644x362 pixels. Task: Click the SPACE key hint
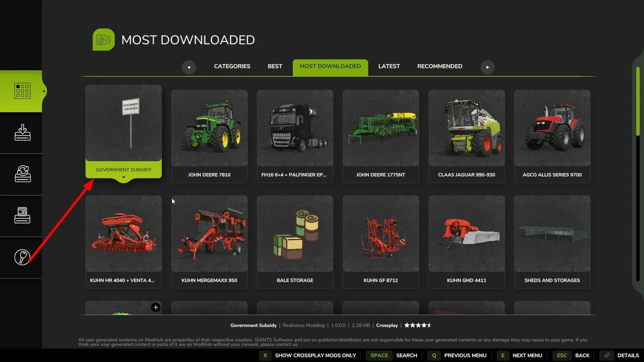pyautogui.click(x=379, y=355)
